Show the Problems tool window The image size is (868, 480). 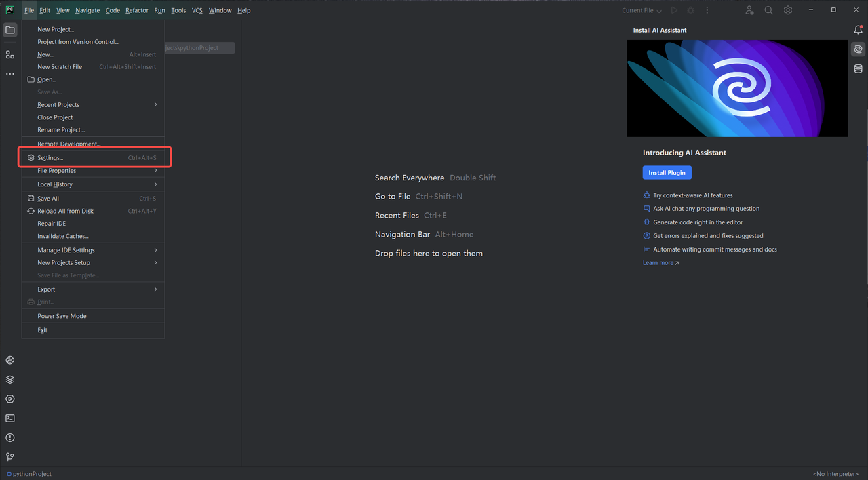pyautogui.click(x=10, y=438)
